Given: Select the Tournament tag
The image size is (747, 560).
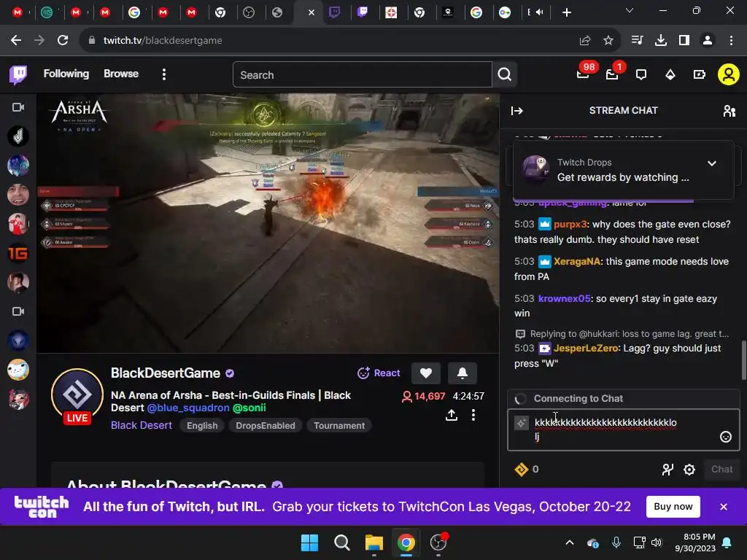Looking at the screenshot, I should (x=339, y=426).
